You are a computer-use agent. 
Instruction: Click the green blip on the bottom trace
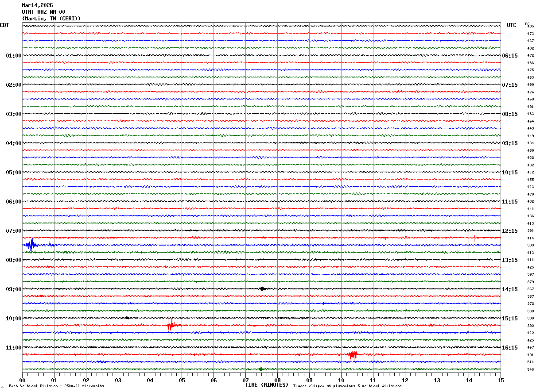pos(260,369)
